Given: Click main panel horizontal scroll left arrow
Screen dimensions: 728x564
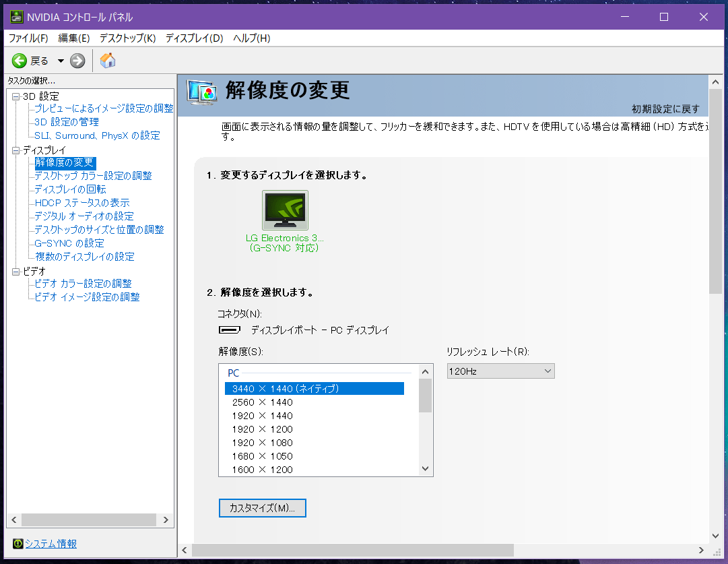Looking at the screenshot, I should click(185, 550).
